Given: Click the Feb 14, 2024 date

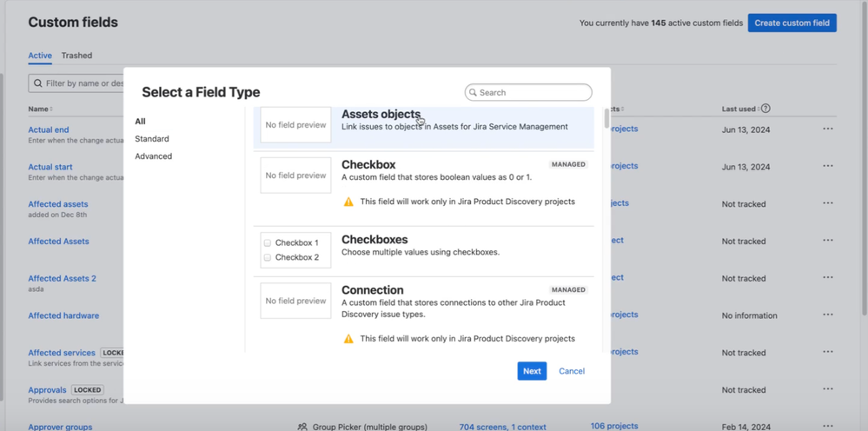Looking at the screenshot, I should tap(745, 428).
